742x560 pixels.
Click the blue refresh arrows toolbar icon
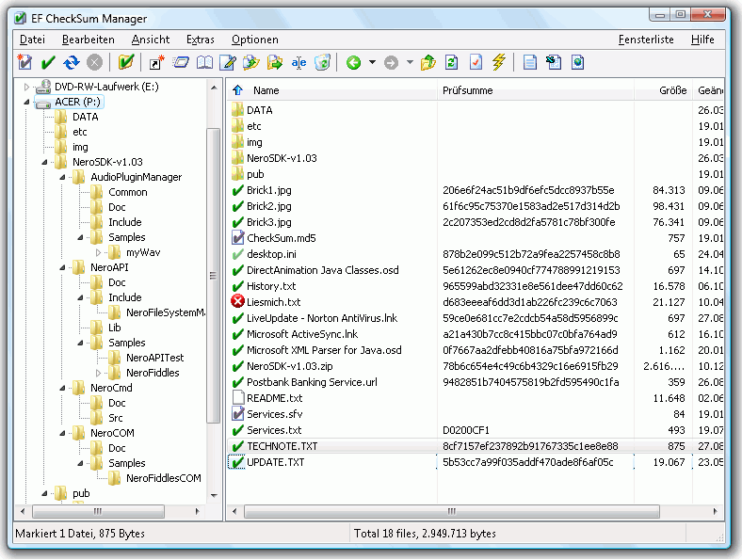click(x=72, y=62)
